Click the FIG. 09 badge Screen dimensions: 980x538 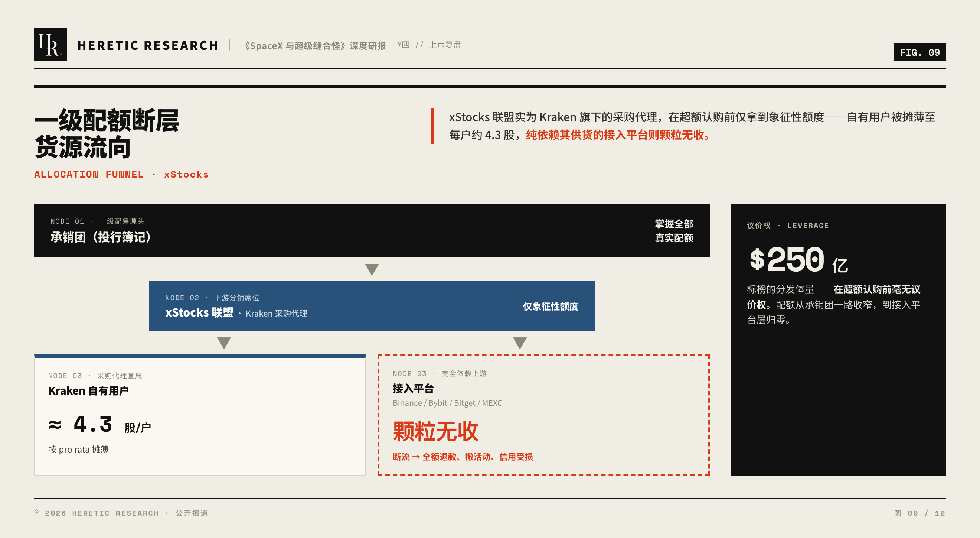pos(919,52)
